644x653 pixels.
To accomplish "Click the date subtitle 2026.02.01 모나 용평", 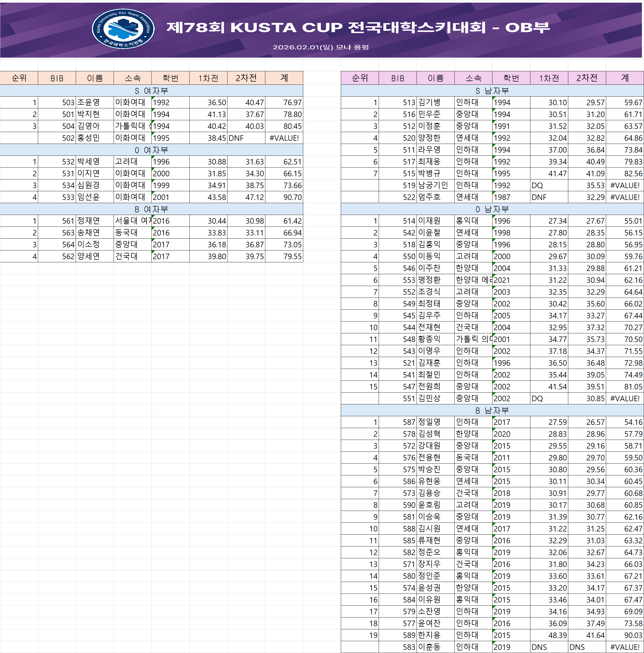I will pyautogui.click(x=321, y=47).
